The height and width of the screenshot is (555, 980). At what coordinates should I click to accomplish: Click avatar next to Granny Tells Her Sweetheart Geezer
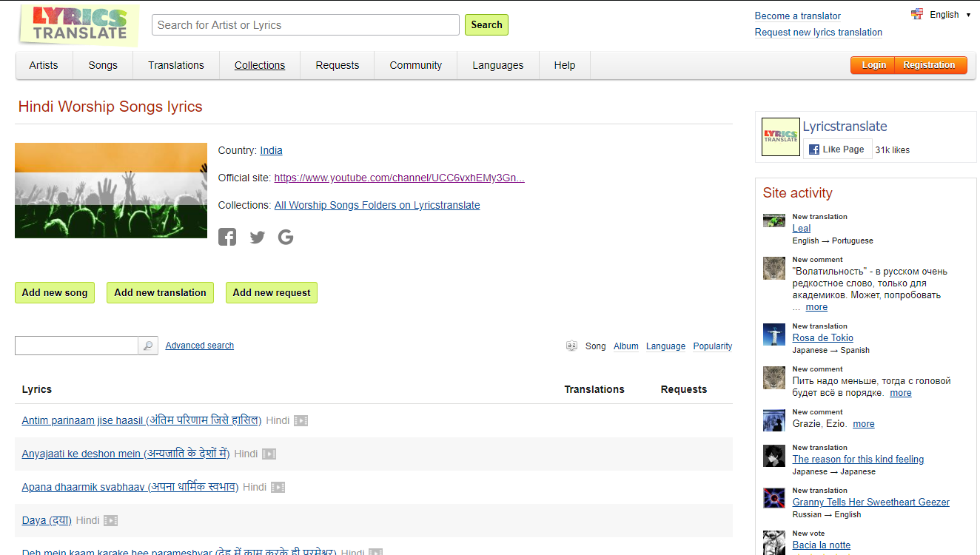(x=774, y=498)
